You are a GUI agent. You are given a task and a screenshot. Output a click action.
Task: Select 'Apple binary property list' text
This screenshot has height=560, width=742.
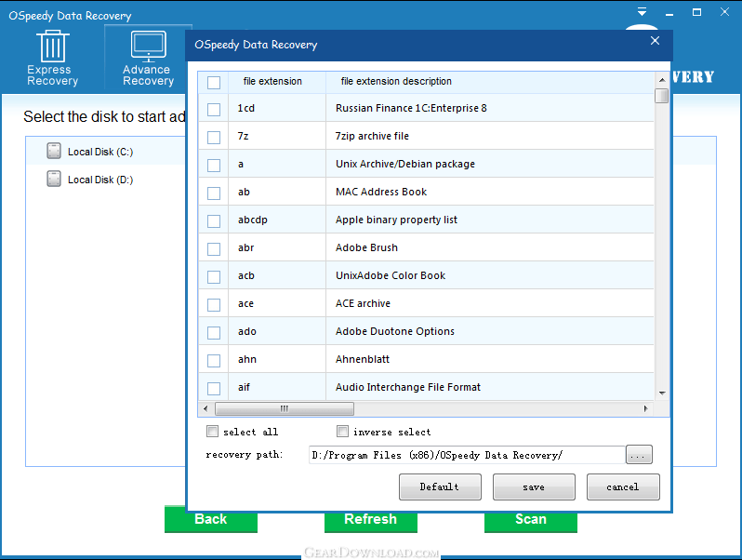pyautogui.click(x=396, y=220)
